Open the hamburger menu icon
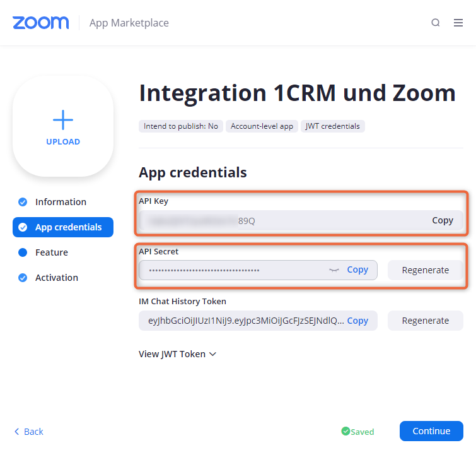This screenshot has height=450, width=476. [458, 23]
